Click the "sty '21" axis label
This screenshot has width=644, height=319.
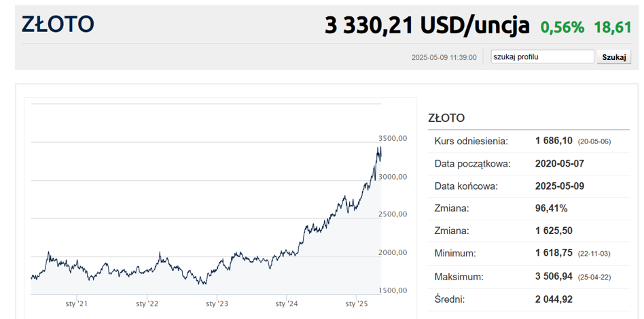pyautogui.click(x=76, y=304)
